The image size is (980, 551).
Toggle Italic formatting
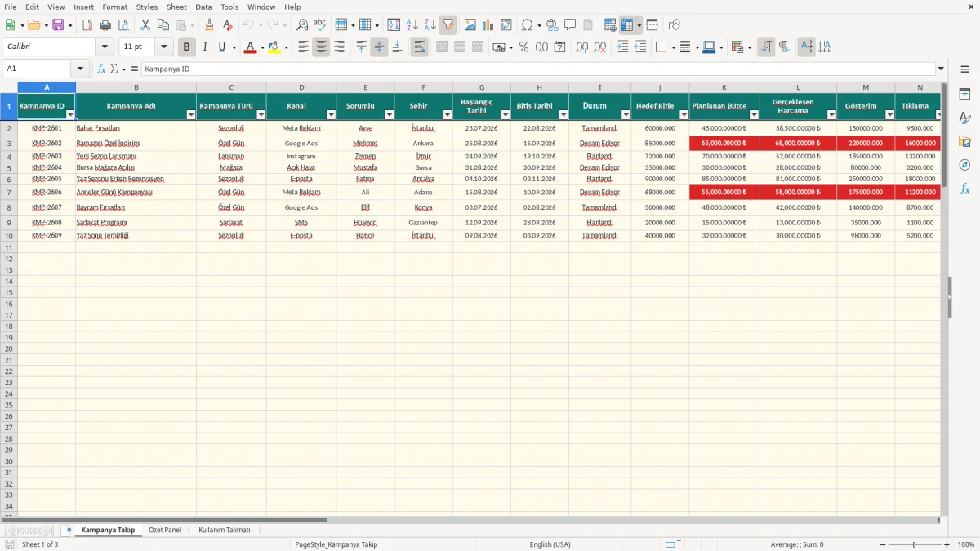pyautogui.click(x=205, y=47)
